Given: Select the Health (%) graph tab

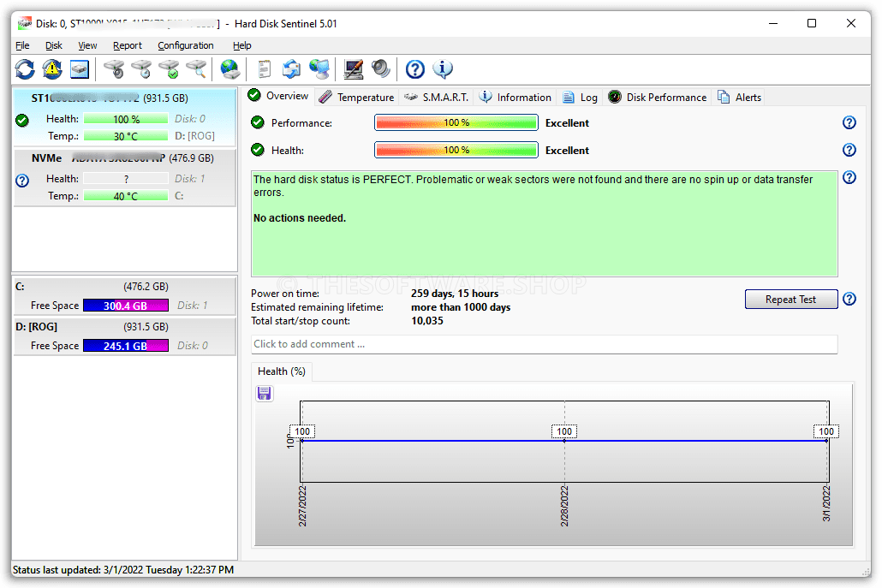Looking at the screenshot, I should (281, 371).
